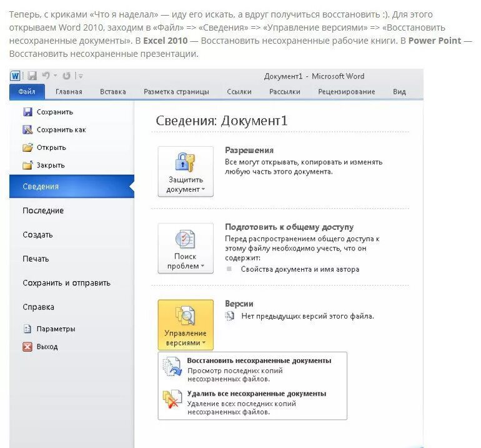Click the Документ1 - Microsoft Word title text
This screenshot has height=448, width=481.
[314, 76]
